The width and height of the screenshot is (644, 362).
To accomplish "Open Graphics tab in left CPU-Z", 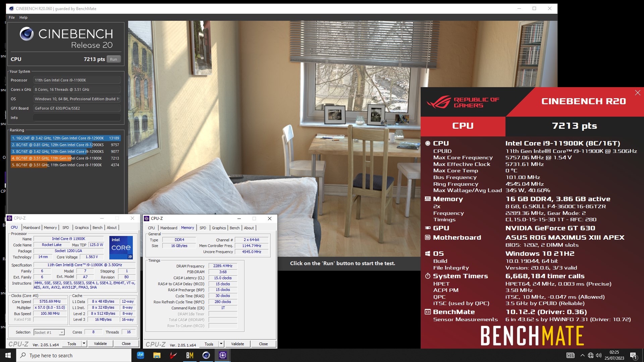I will point(82,228).
